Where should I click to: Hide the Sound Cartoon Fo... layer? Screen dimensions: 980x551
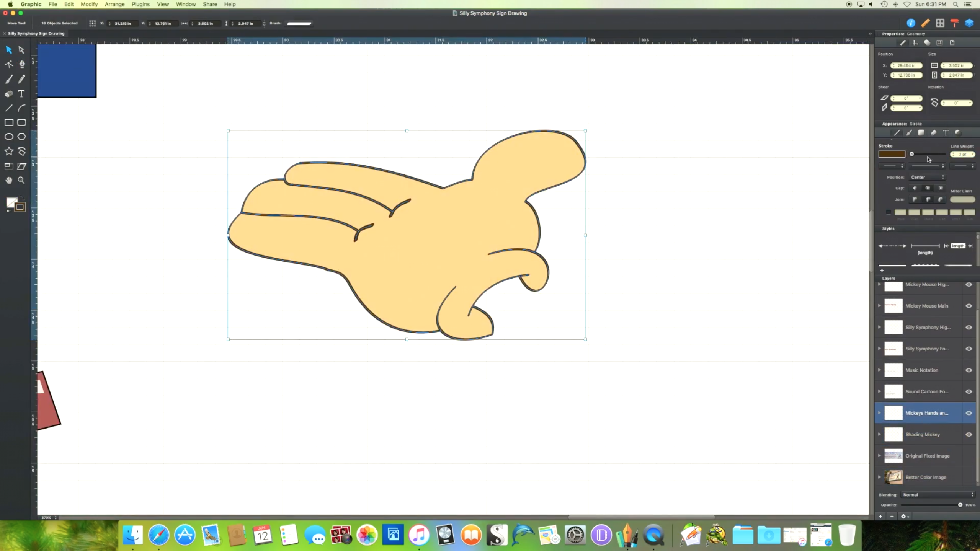click(x=969, y=391)
